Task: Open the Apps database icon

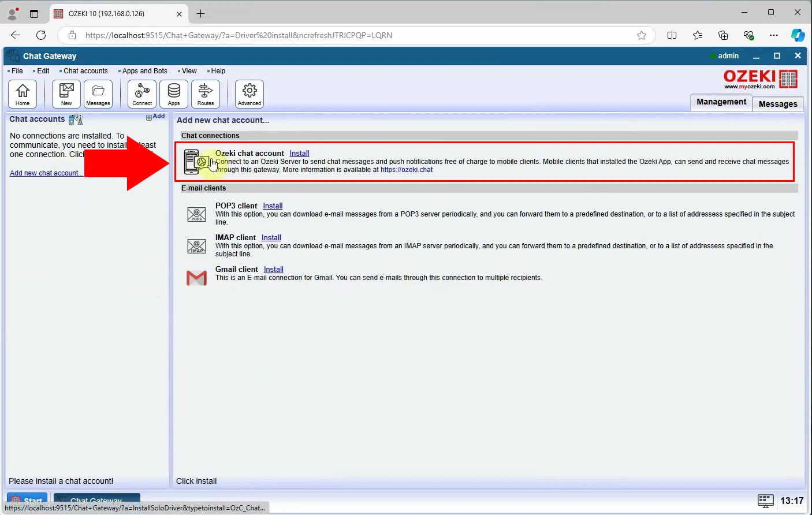Action: point(174,94)
